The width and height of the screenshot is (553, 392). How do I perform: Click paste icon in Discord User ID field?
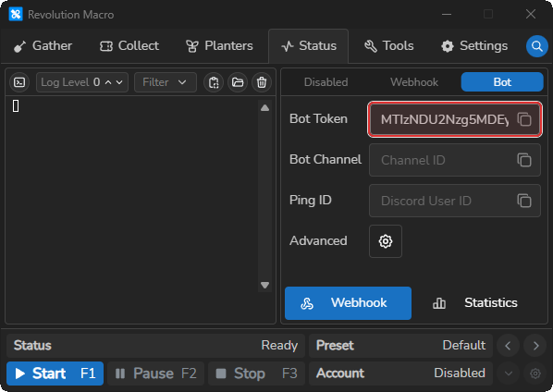pyautogui.click(x=524, y=201)
